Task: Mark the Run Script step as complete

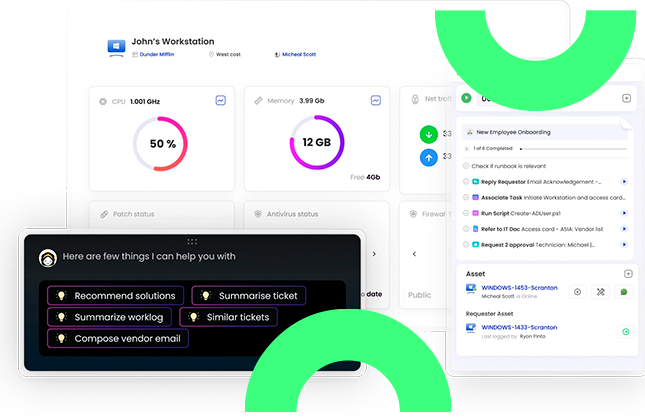Action: point(466,213)
